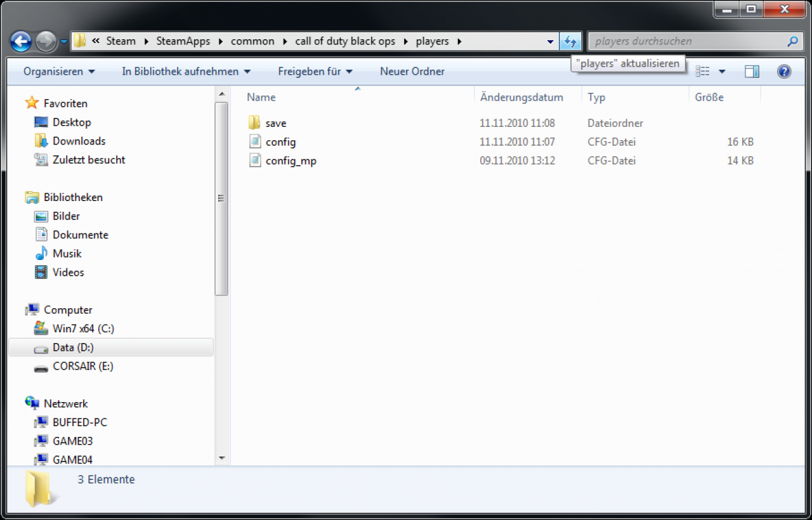The image size is (812, 520).
Task: Select Bibliotheken in the navigation pane
Action: [73, 197]
